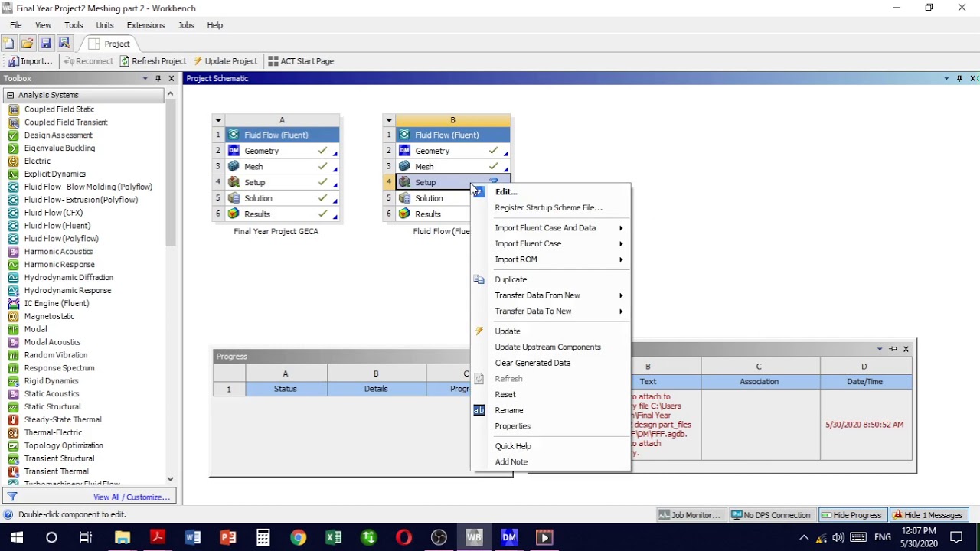The height and width of the screenshot is (551, 980).
Task: Collapse the Analysis Systems group
Action: 10,95
